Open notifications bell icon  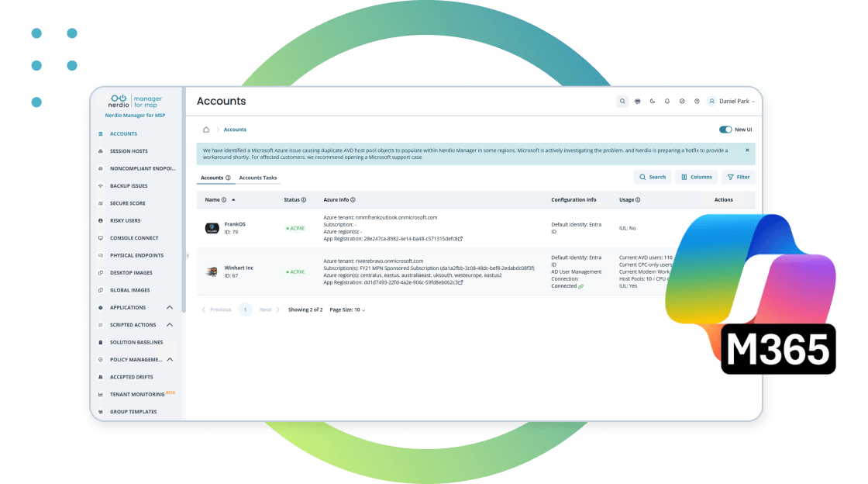(666, 102)
